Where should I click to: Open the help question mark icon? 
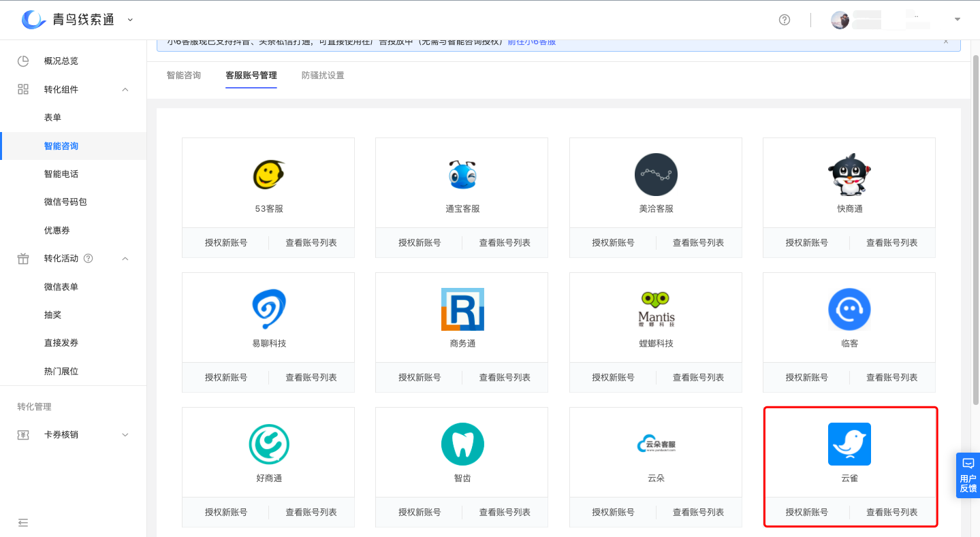[x=785, y=20]
